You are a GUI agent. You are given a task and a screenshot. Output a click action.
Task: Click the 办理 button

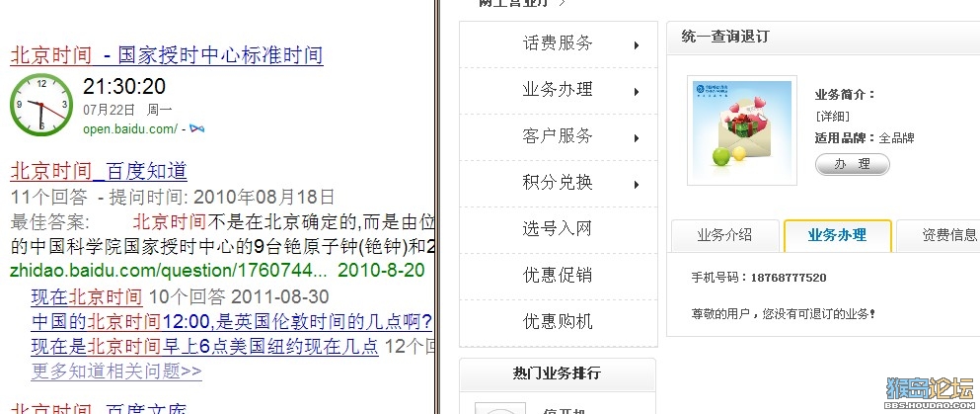(x=853, y=164)
